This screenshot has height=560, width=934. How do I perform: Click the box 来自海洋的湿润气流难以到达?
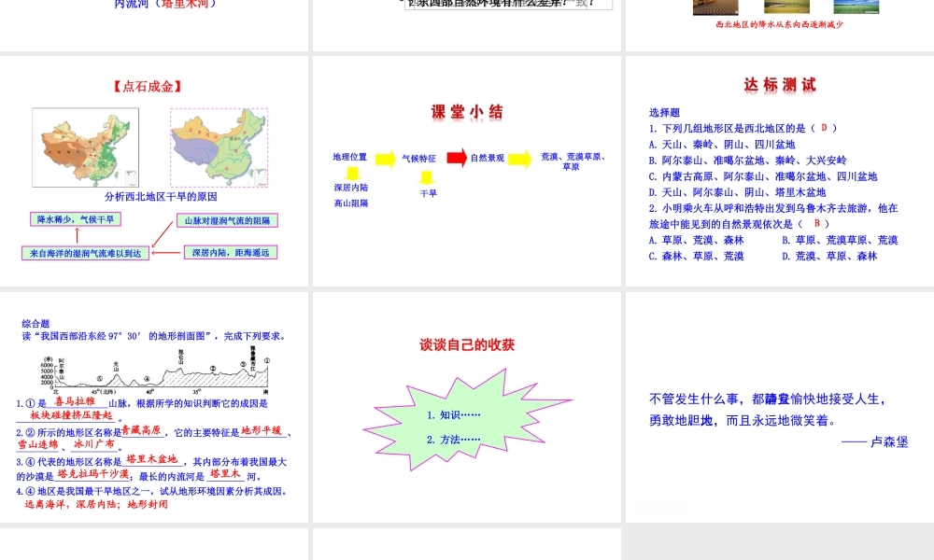(85, 254)
